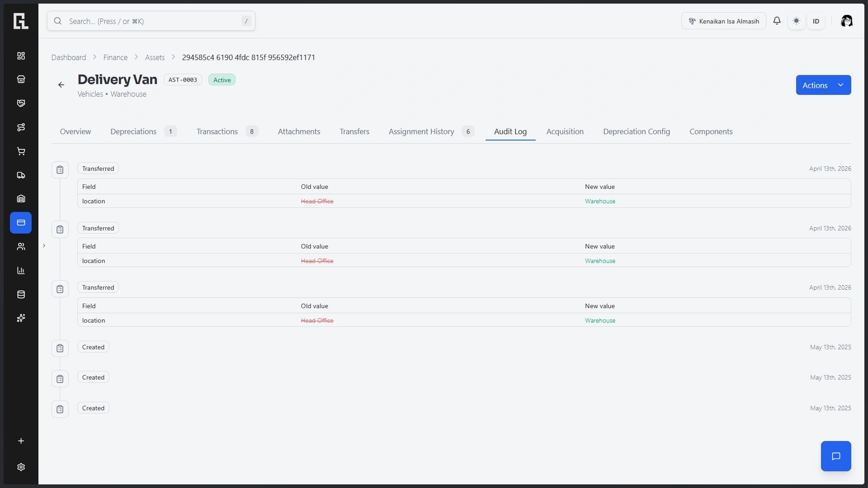This screenshot has height=488, width=868.
Task: Click the third Transferred entry clipboard icon
Action: coord(60,289)
